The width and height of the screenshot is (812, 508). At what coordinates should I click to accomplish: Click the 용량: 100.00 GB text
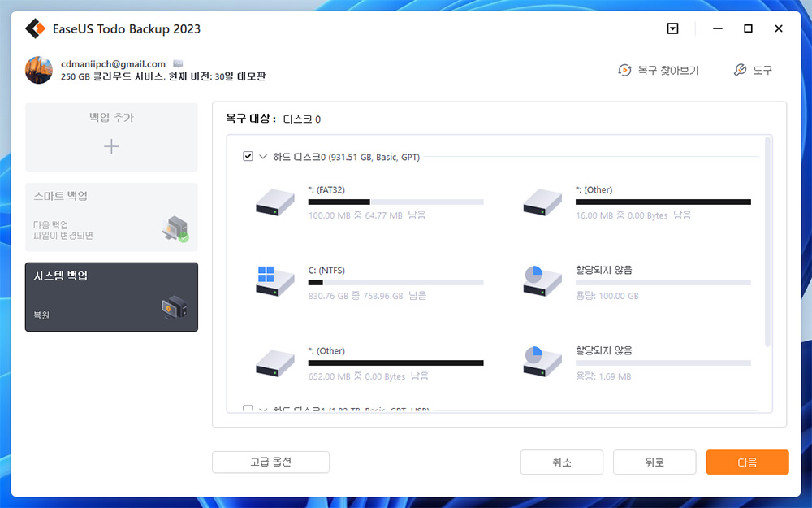coord(607,296)
